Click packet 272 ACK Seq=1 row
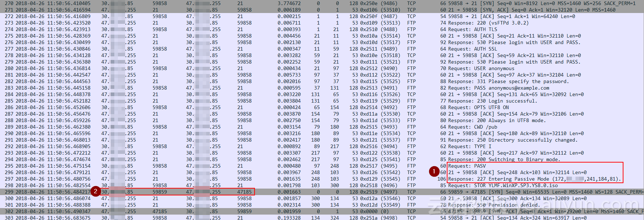Viewport: 644px width, 220px height. pyautogui.click(x=322, y=16)
